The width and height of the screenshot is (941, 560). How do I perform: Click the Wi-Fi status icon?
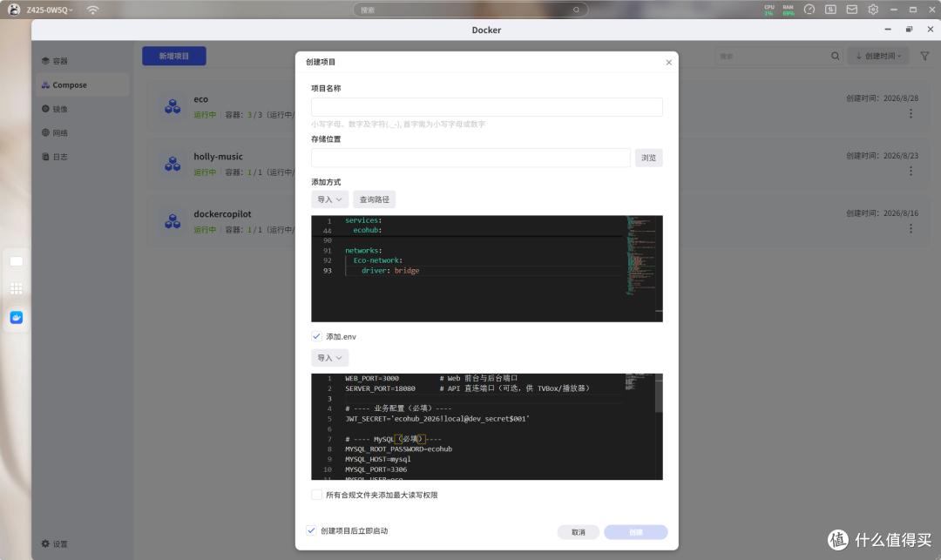click(x=92, y=10)
